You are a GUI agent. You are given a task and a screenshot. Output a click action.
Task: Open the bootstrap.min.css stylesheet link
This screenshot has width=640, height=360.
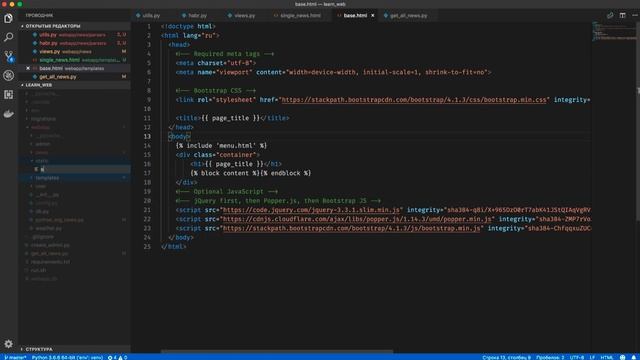point(414,100)
